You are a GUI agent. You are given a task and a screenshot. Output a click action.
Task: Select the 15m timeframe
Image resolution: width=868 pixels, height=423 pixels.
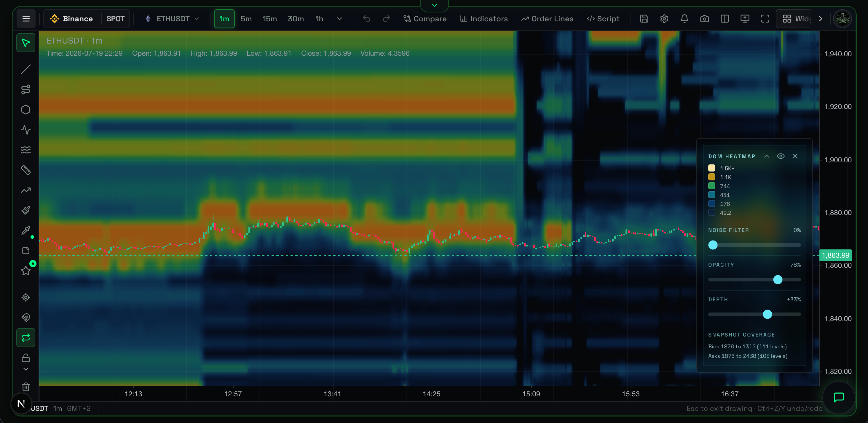tap(269, 19)
